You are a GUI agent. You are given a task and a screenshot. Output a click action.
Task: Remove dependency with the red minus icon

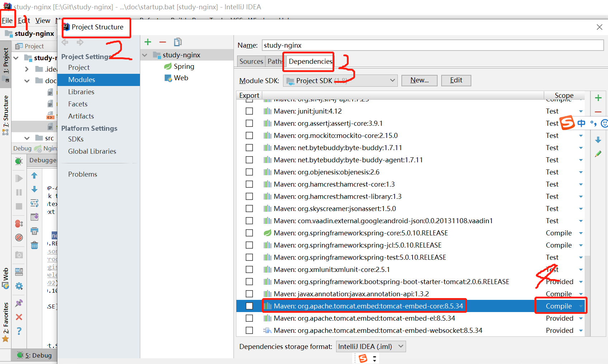(598, 112)
